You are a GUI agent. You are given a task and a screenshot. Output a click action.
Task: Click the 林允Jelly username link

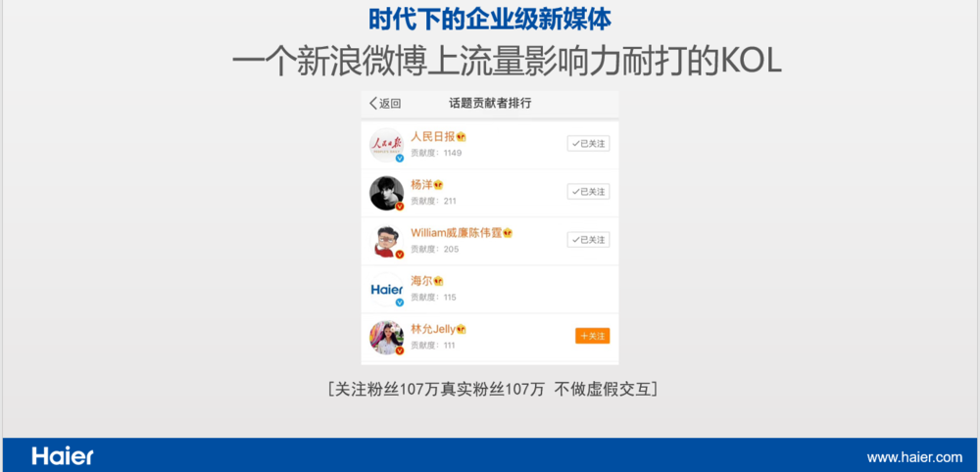pyautogui.click(x=433, y=329)
